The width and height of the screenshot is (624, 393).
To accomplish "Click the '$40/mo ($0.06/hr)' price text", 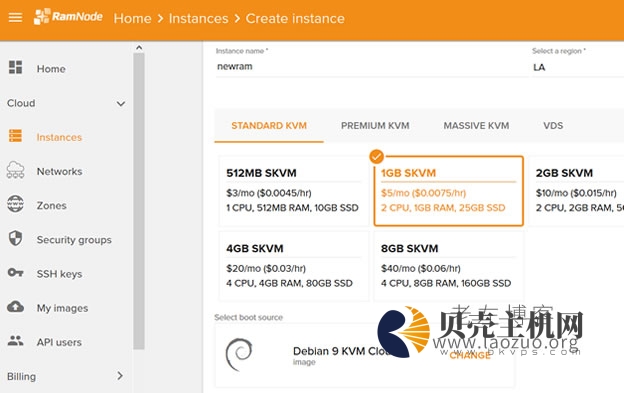I will coord(420,268).
